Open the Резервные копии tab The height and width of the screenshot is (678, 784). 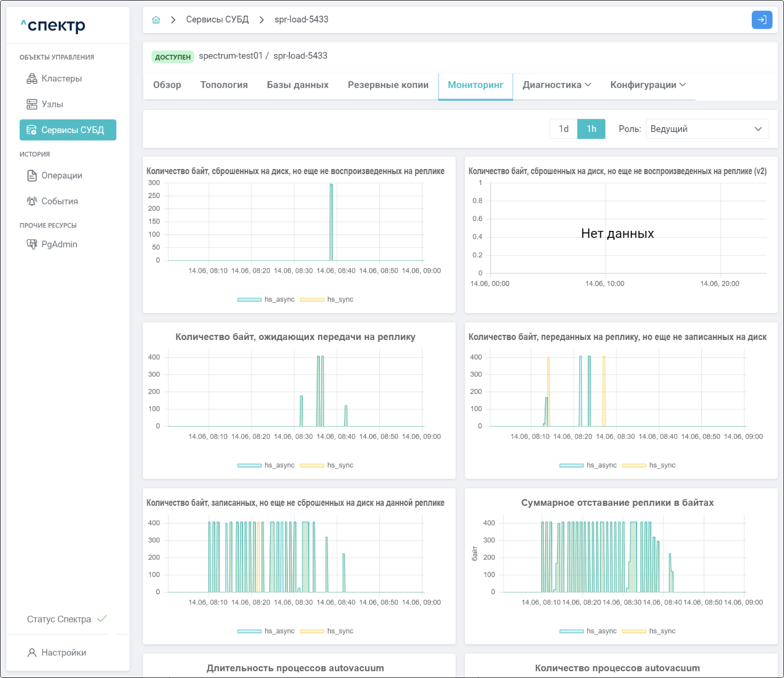tap(388, 85)
